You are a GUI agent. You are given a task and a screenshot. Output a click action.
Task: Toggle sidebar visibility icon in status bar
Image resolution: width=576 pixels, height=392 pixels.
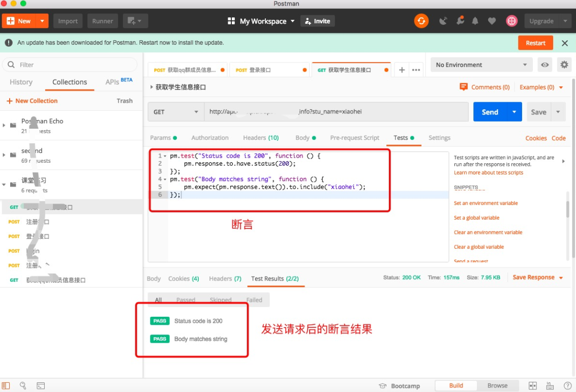pyautogui.click(x=6, y=385)
